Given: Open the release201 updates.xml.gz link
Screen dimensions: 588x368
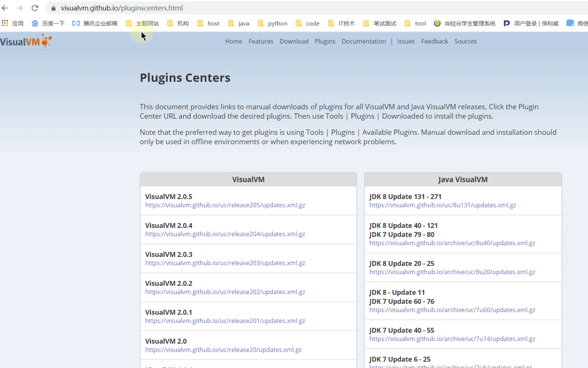Looking at the screenshot, I should [225, 321].
